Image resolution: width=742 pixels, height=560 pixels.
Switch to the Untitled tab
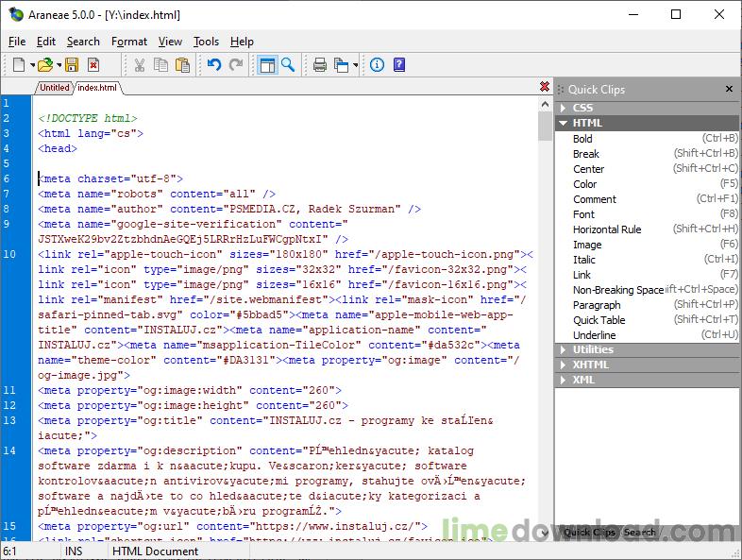[x=55, y=88]
